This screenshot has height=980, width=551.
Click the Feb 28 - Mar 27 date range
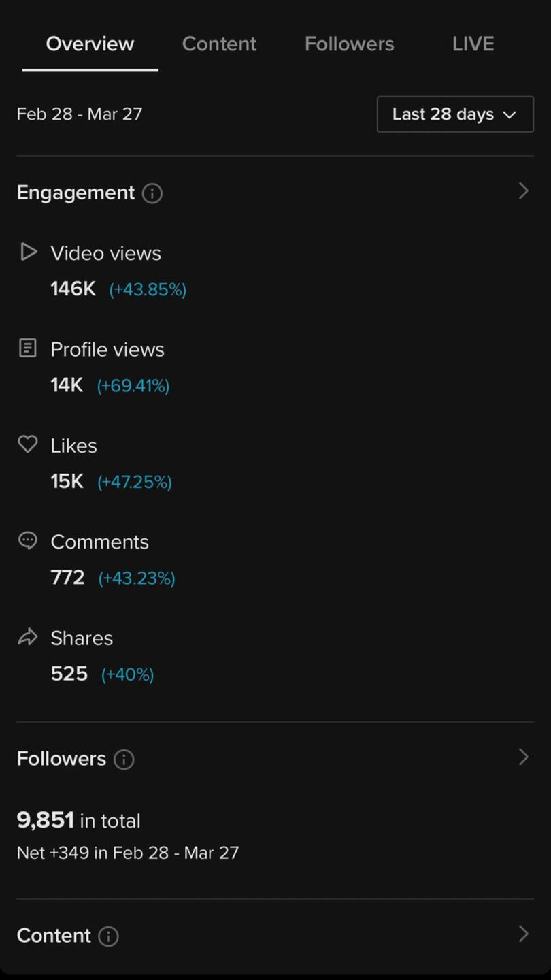pos(80,114)
